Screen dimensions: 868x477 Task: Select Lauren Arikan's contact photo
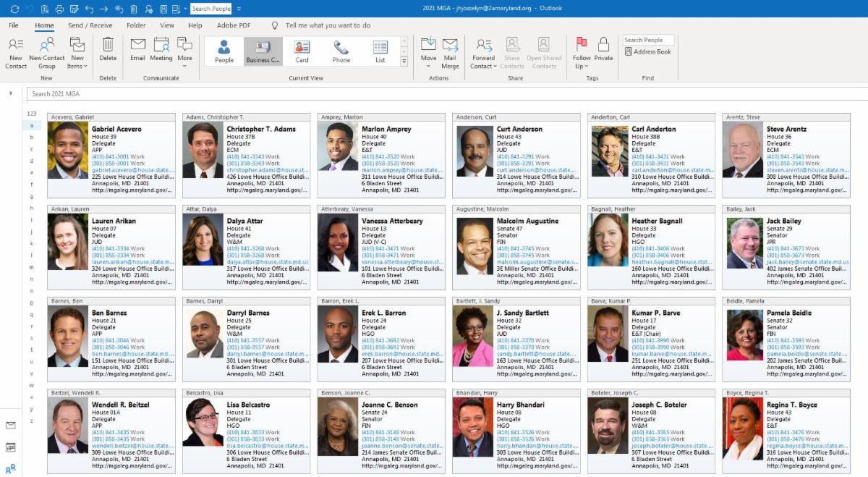pos(68,242)
